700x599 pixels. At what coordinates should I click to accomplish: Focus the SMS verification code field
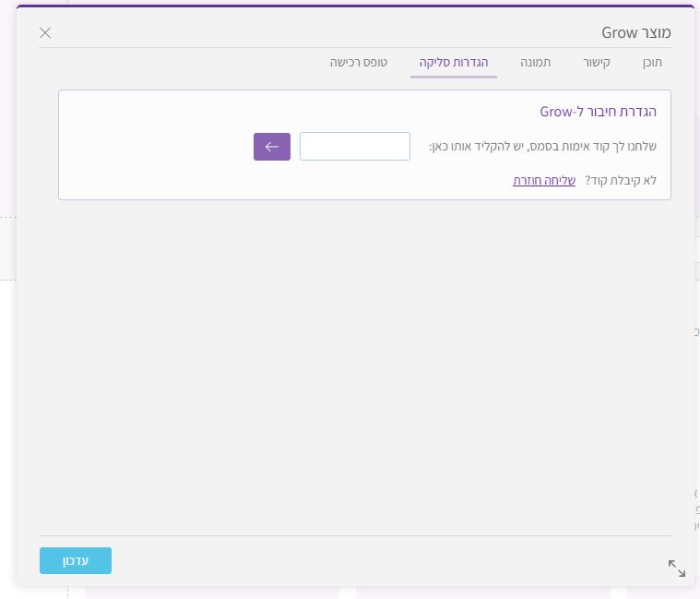tap(355, 147)
